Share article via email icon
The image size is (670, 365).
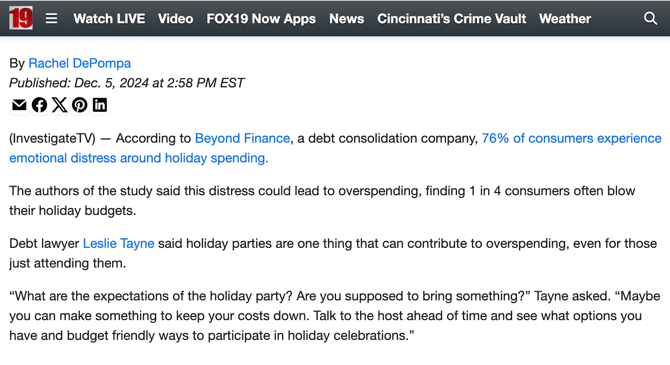point(19,105)
